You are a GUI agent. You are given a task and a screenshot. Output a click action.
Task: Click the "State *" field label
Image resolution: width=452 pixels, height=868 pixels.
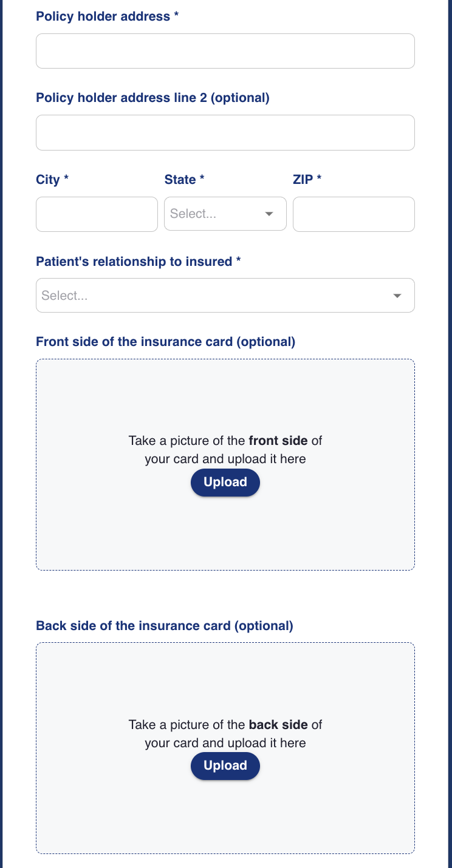coord(184,180)
